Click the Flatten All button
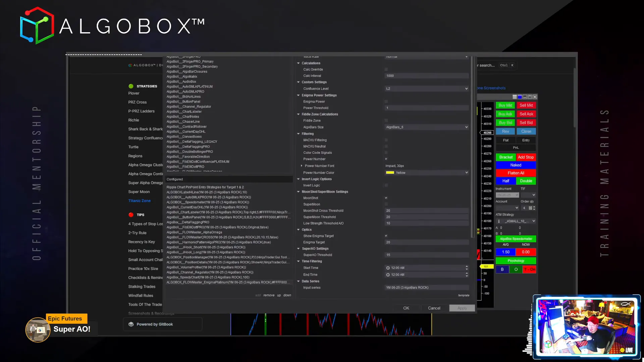 [516, 173]
